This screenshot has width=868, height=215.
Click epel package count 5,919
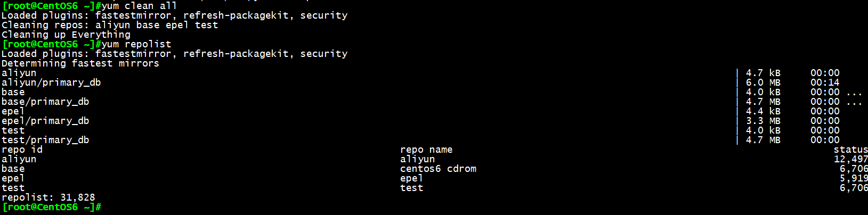854,178
